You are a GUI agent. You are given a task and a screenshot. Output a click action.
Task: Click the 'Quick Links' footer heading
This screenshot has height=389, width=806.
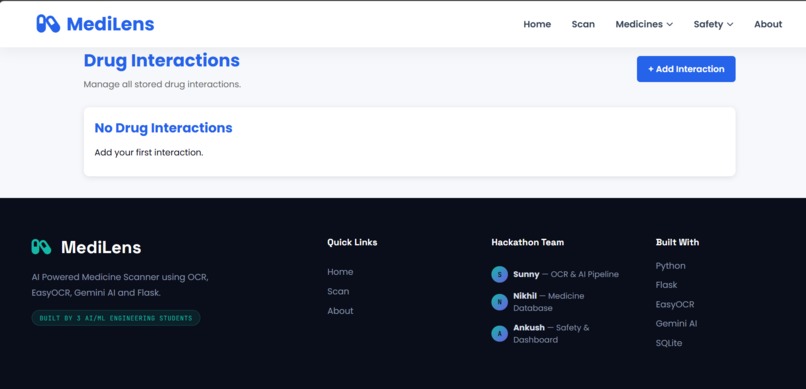click(352, 242)
